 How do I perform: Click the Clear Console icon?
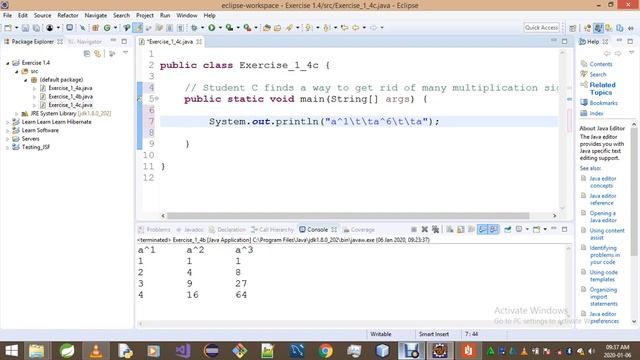coord(450,229)
